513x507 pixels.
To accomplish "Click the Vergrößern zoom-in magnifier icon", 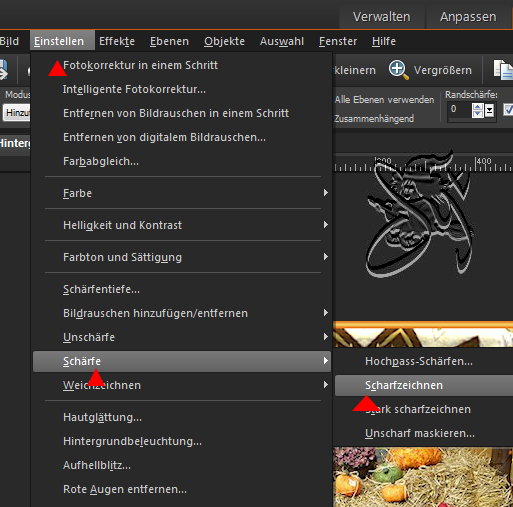I will click(x=398, y=70).
